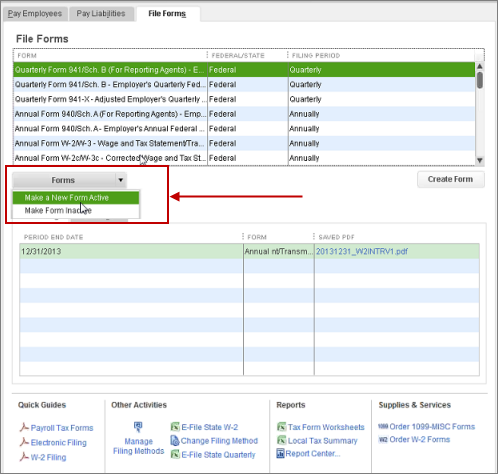
Task: Select Annual Form W-2/W-3 Wage and Tax Statement row
Action: click(x=244, y=143)
